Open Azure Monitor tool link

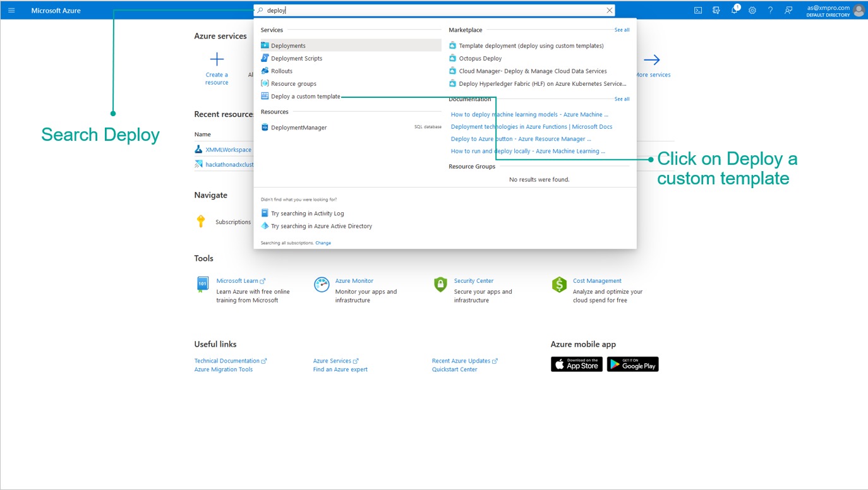click(354, 281)
